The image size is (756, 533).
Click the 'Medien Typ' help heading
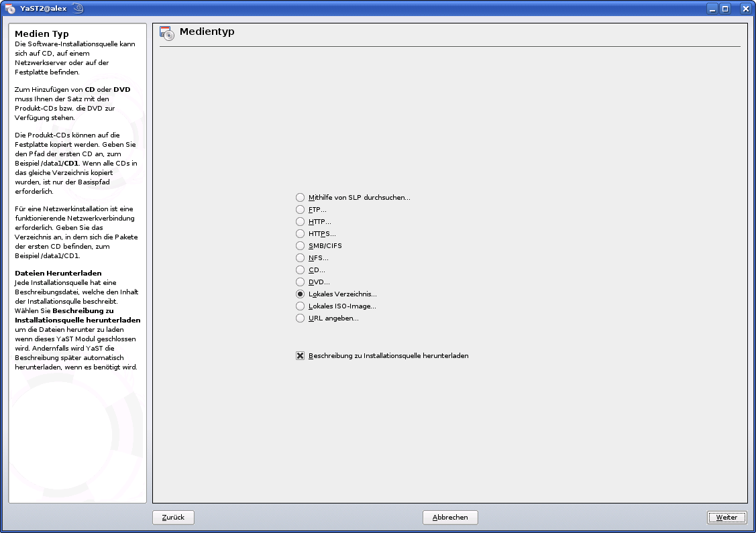(42, 34)
